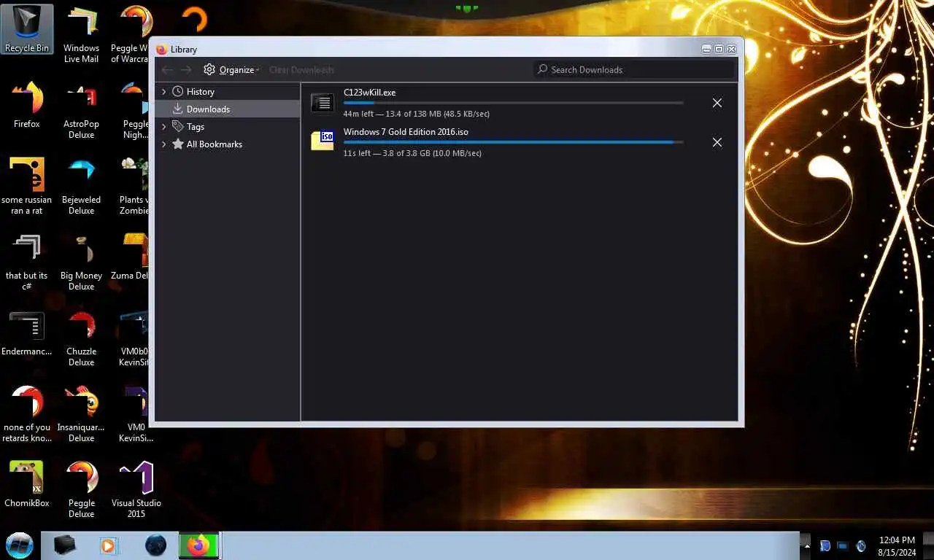The width and height of the screenshot is (934, 560).
Task: Click the Library back arrow
Action: 167,70
